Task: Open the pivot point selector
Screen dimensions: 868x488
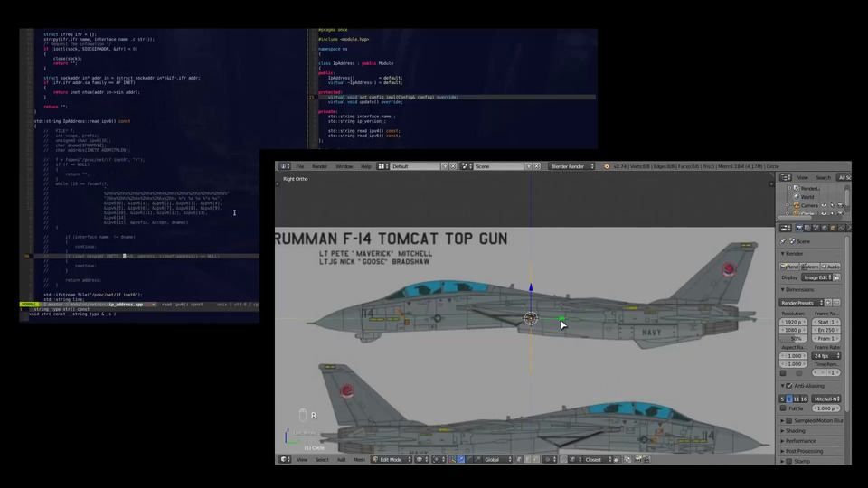Action: point(439,459)
